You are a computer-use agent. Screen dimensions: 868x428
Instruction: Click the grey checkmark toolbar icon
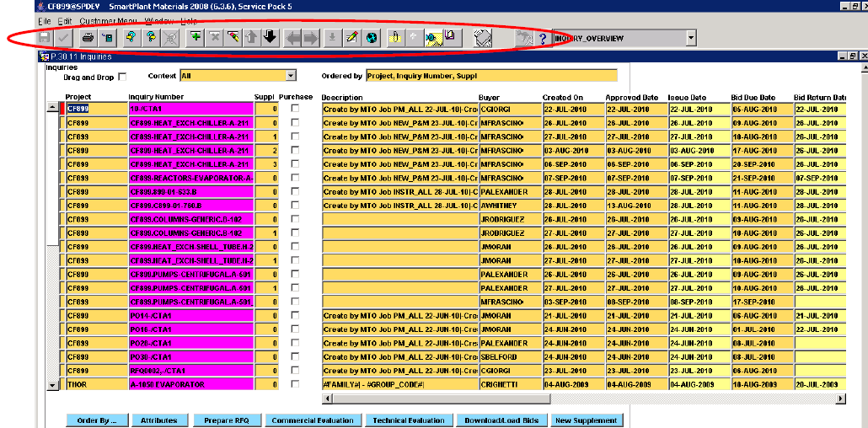coord(64,38)
